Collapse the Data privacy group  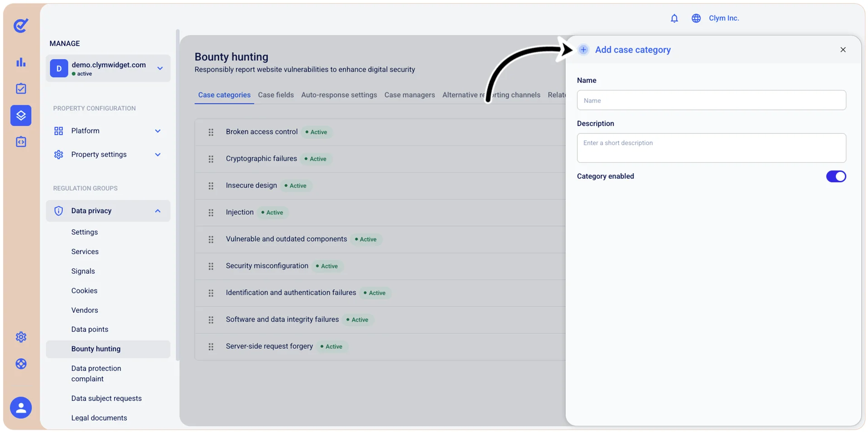pos(108,211)
